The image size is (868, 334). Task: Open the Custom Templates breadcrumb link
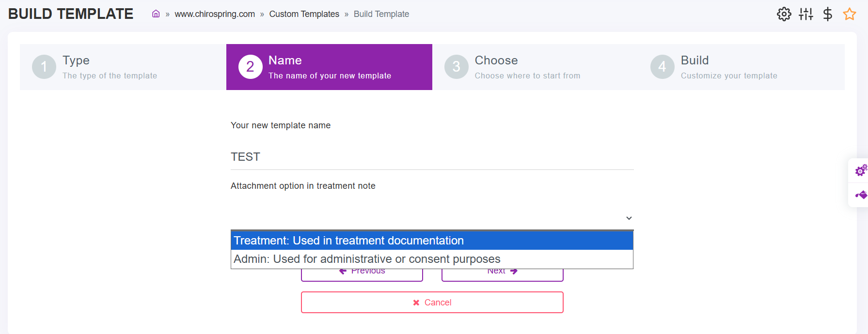click(304, 14)
